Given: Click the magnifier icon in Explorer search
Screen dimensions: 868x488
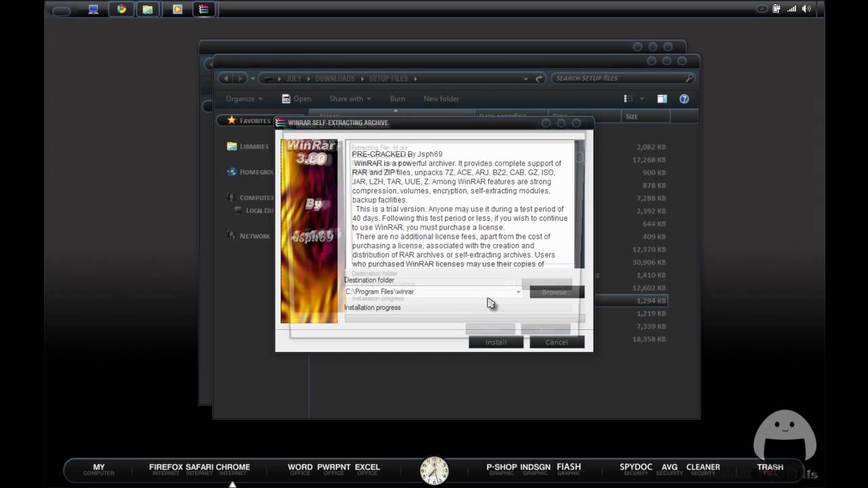Looking at the screenshot, I should 690,79.
